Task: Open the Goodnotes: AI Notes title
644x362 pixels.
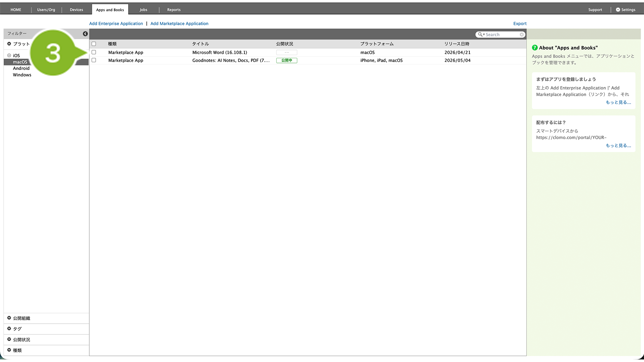Action: pyautogui.click(x=231, y=60)
